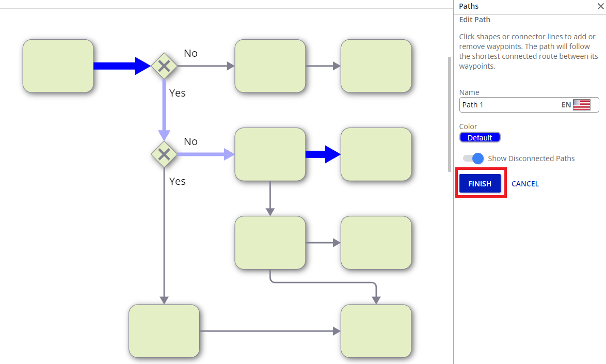
Task: Select the bottom-left process shape
Action: click(164, 331)
